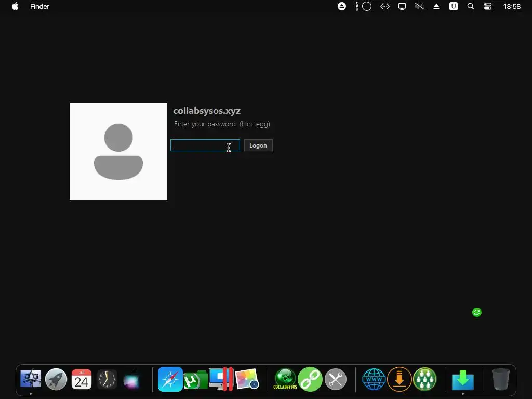Click the user avatar picture
532x399 pixels.
pos(118,152)
